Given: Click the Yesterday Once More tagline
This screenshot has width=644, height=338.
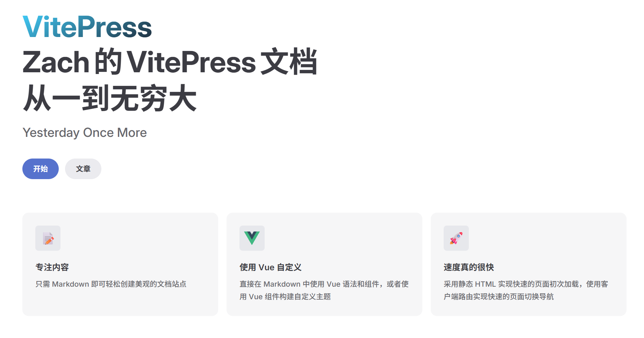Looking at the screenshot, I should [85, 133].
